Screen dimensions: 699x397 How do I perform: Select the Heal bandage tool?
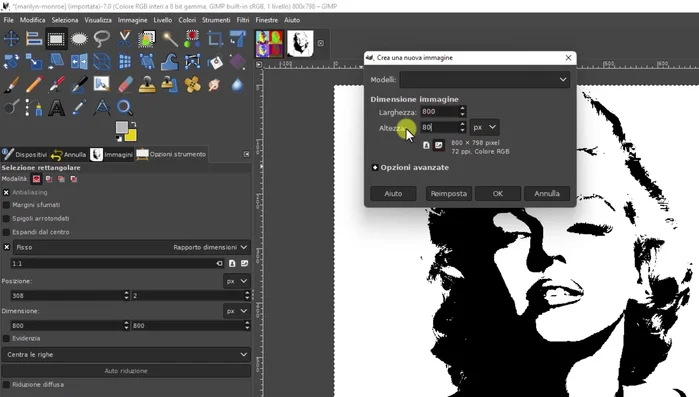pyautogui.click(x=192, y=84)
